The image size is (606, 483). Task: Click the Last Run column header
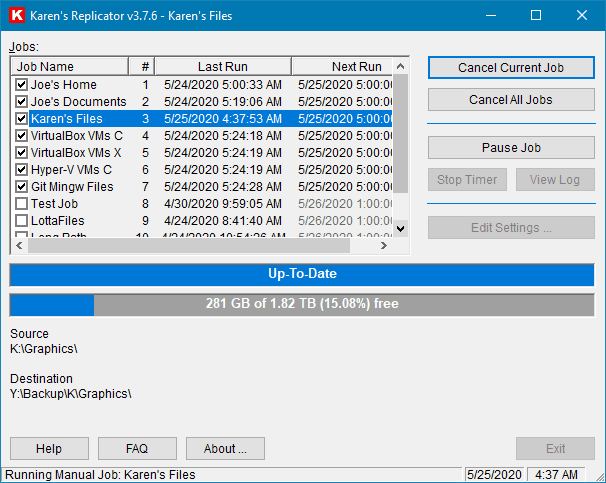pos(223,66)
